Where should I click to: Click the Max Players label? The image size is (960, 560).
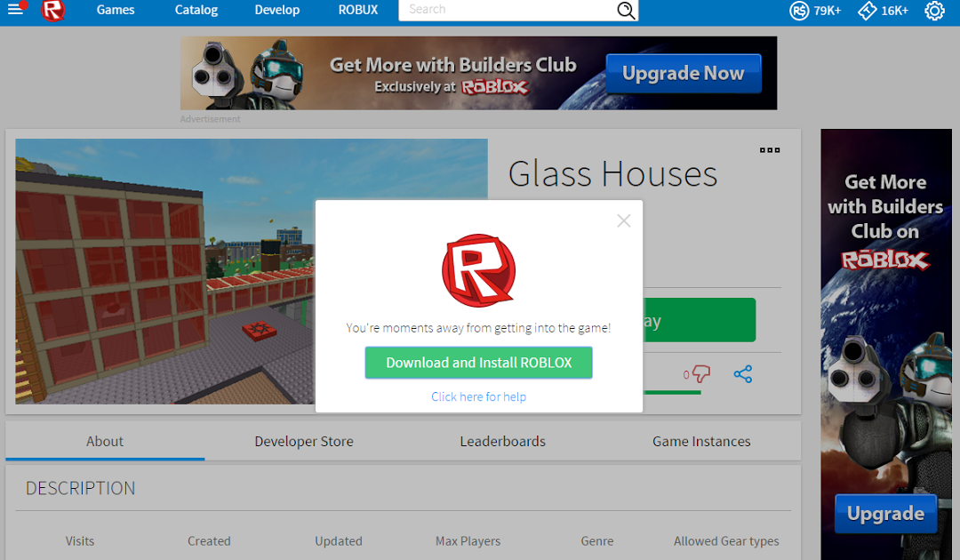468,541
